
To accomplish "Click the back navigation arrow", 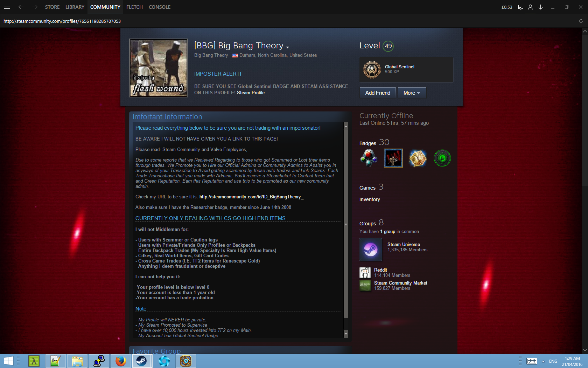I will (x=21, y=7).
